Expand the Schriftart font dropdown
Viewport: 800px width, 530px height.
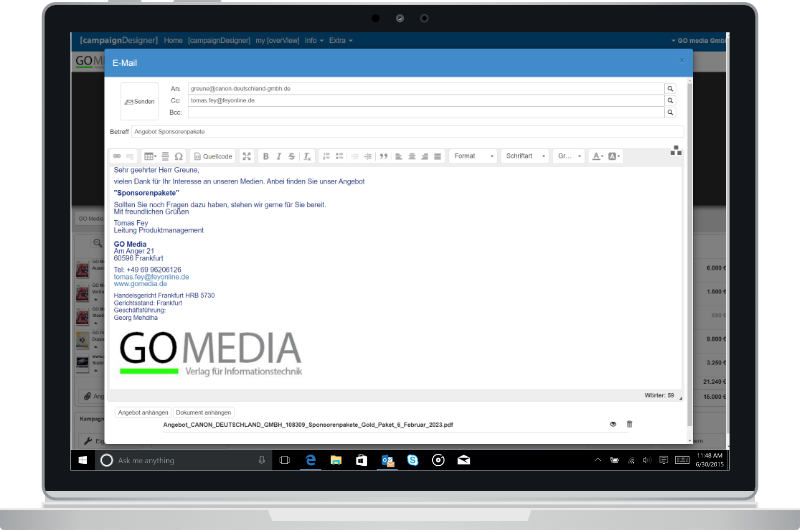click(x=526, y=156)
